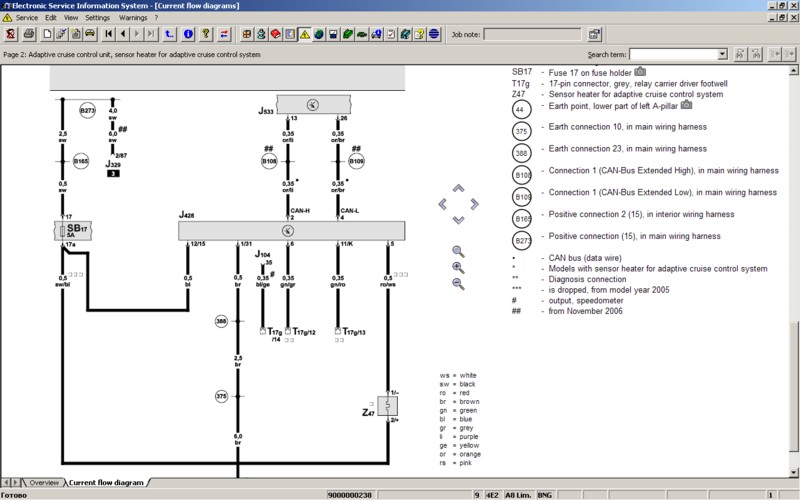Open camera photo for earth point 44
800x500 pixels.
(686, 105)
